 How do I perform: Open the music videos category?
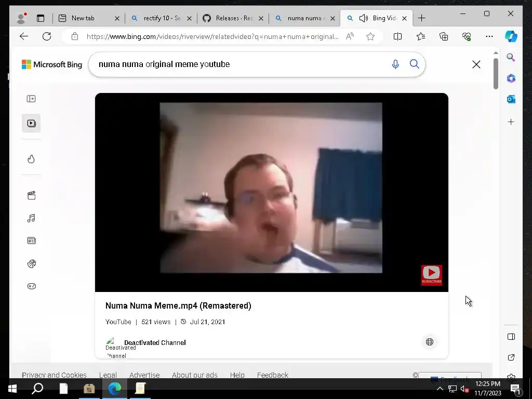pyautogui.click(x=31, y=218)
